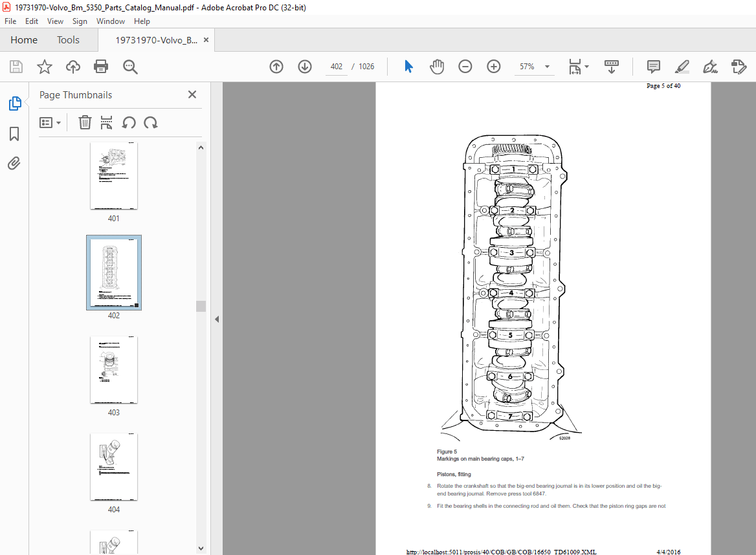Select page 404 thumbnail
The image size is (756, 555).
click(x=114, y=467)
